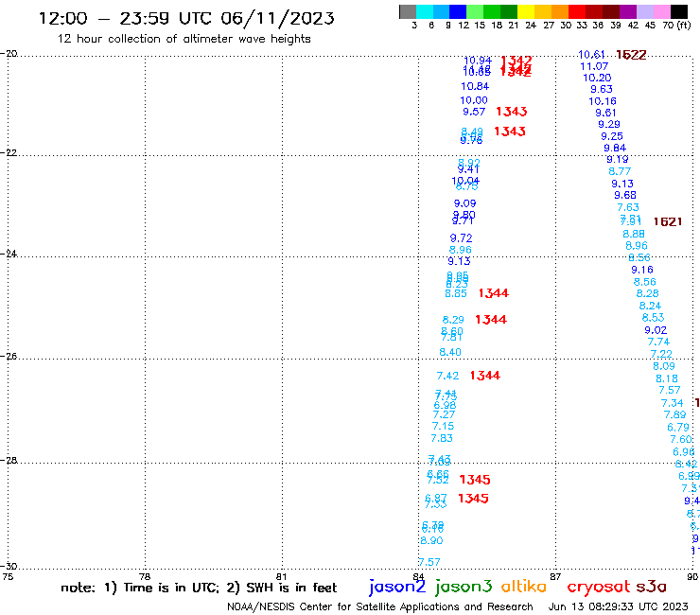Click the wave height value 7.74
Image resolution: width=700 pixels, height=615 pixels.
(658, 343)
